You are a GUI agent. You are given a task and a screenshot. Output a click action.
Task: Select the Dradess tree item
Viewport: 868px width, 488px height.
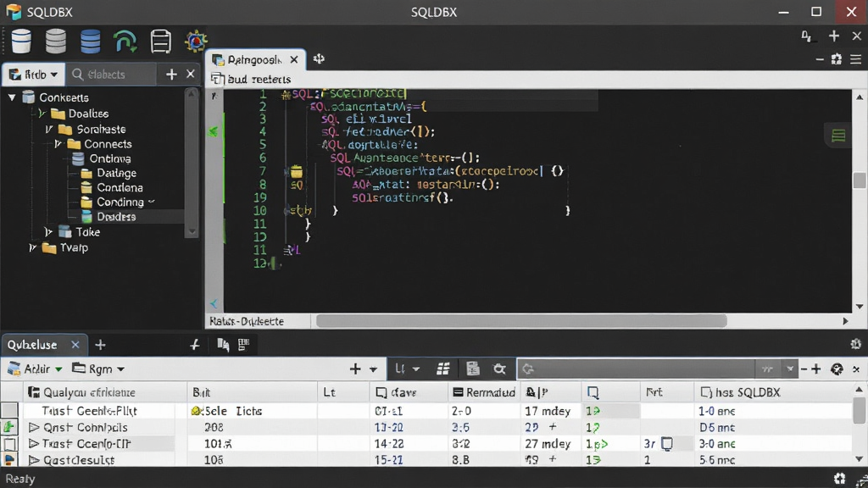[116, 217]
